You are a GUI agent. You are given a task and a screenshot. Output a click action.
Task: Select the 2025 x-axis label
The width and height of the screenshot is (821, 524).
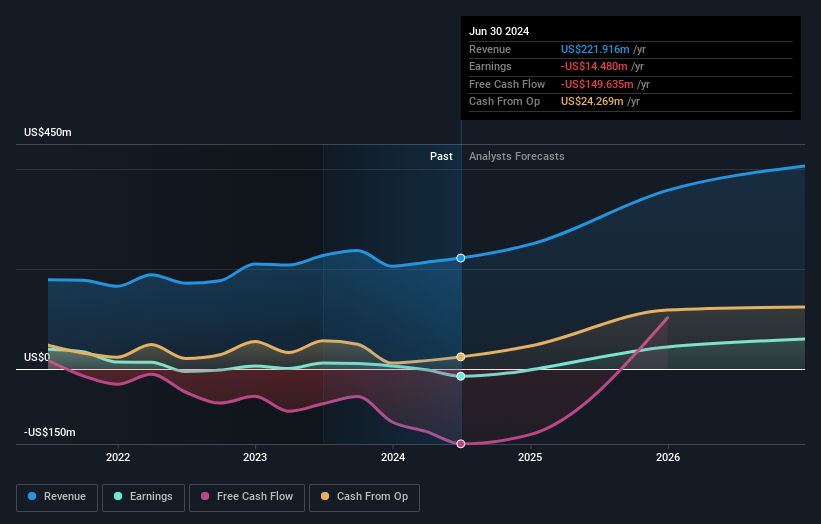(x=530, y=458)
